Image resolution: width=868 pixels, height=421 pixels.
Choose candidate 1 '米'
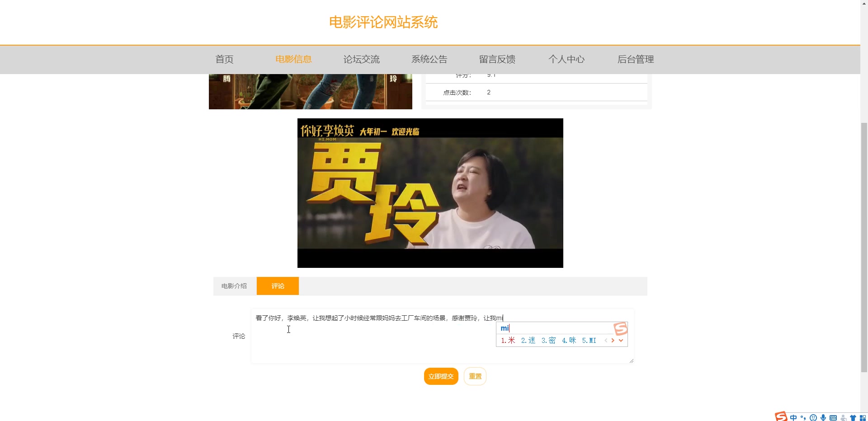tap(508, 341)
